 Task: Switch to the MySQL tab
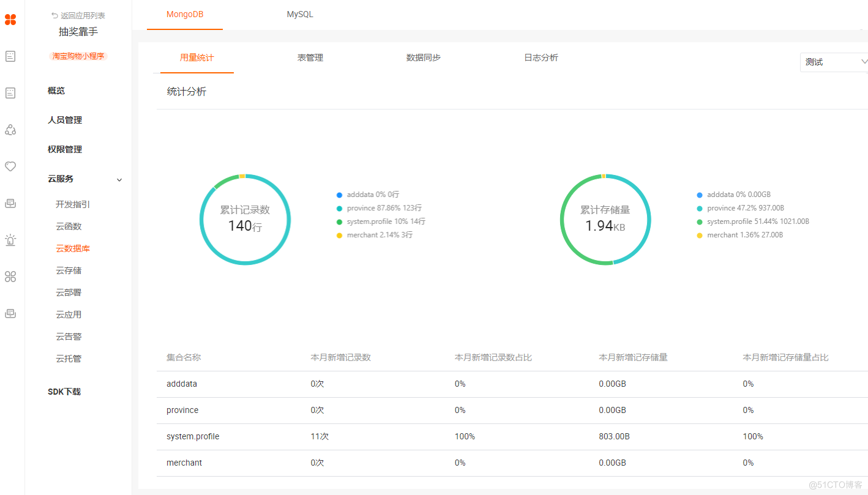click(x=300, y=14)
